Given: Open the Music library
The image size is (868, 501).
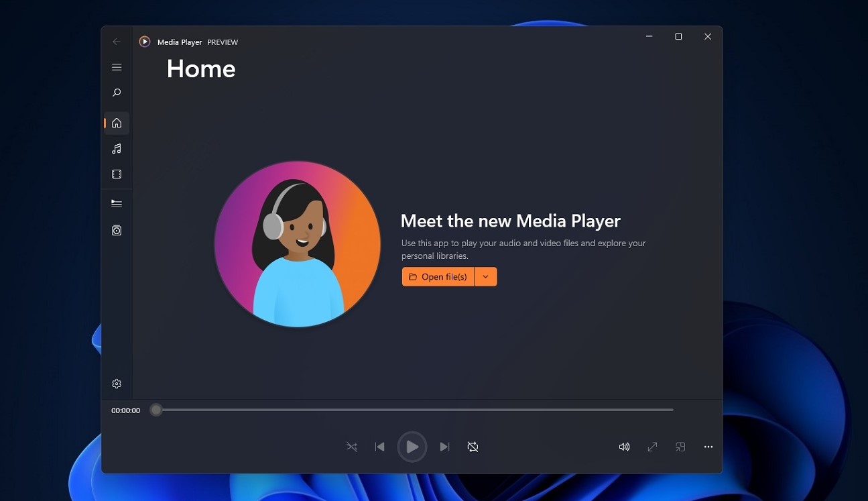Looking at the screenshot, I should [117, 149].
